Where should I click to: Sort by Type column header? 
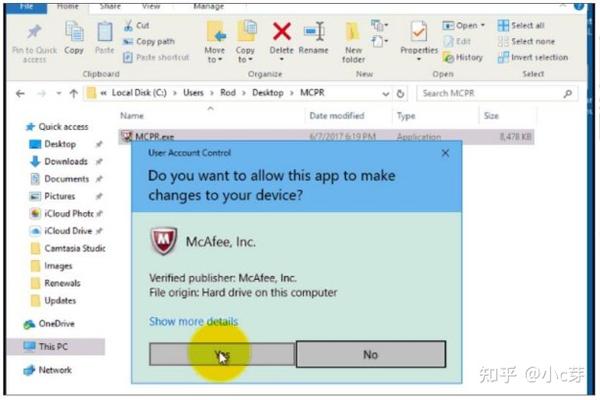click(x=406, y=116)
